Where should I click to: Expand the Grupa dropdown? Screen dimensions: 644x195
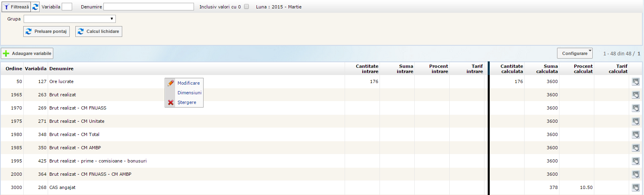coord(70,19)
